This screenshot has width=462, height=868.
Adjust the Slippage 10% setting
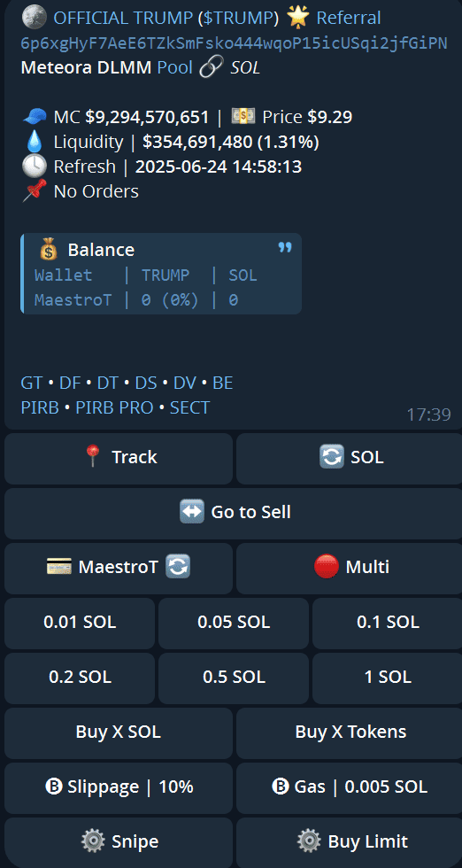119,787
